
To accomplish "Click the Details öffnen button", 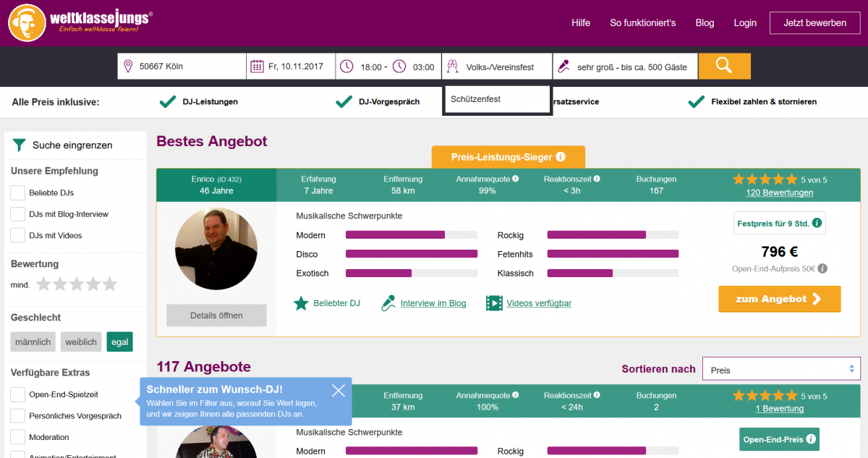I will pos(216,315).
